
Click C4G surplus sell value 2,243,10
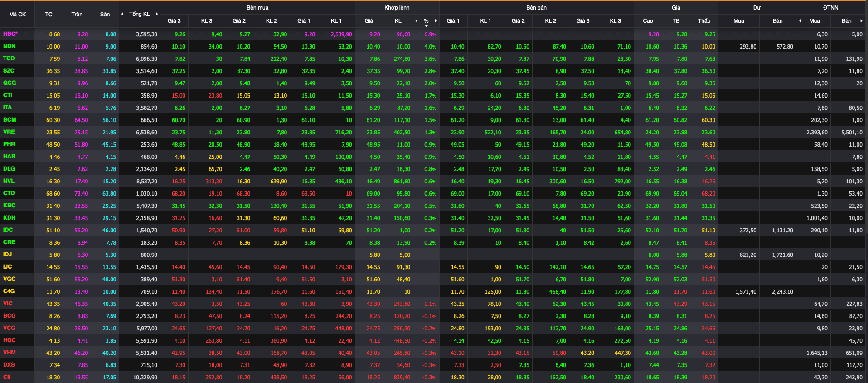point(782,292)
